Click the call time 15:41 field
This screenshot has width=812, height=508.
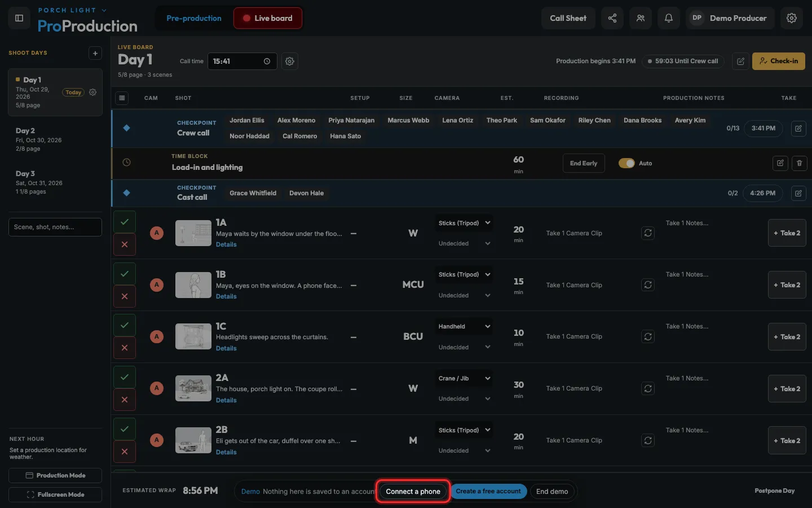[242, 62]
